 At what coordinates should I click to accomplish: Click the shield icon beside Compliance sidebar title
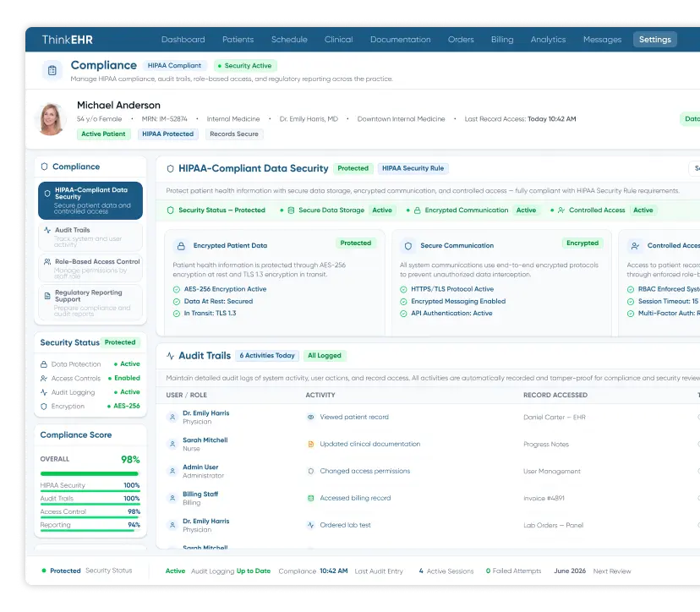tap(44, 167)
